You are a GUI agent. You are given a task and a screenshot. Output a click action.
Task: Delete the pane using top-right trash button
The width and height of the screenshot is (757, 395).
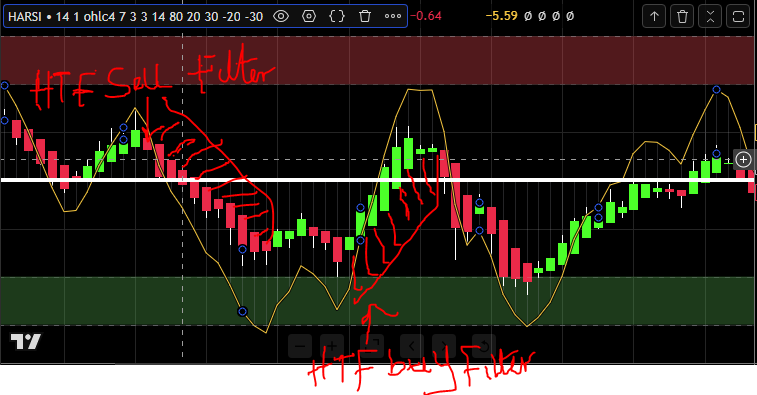pyautogui.click(x=682, y=16)
